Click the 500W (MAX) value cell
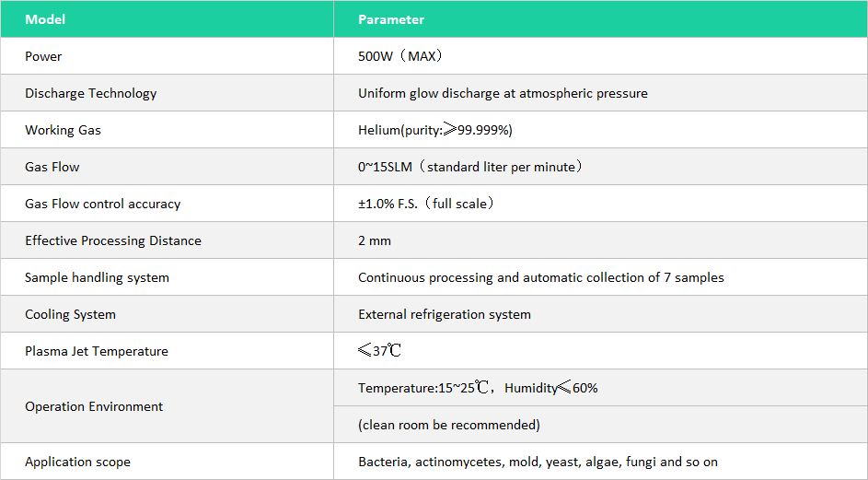Screen dimensions: 868x480 point(400,56)
